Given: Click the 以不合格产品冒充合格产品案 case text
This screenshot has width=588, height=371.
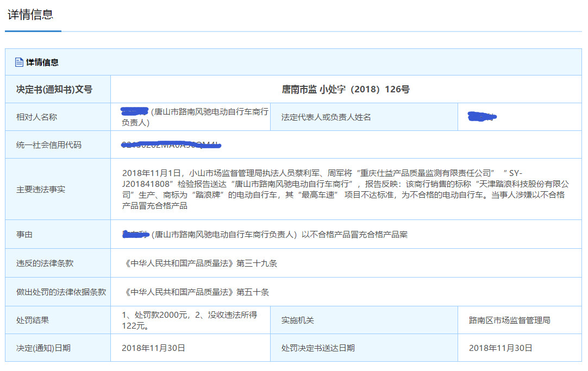Looking at the screenshot, I should (x=355, y=235).
